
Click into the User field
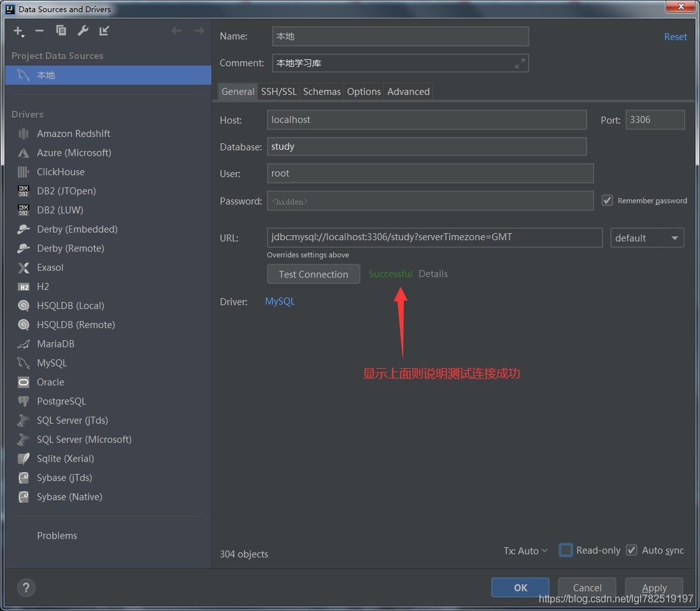click(x=431, y=173)
